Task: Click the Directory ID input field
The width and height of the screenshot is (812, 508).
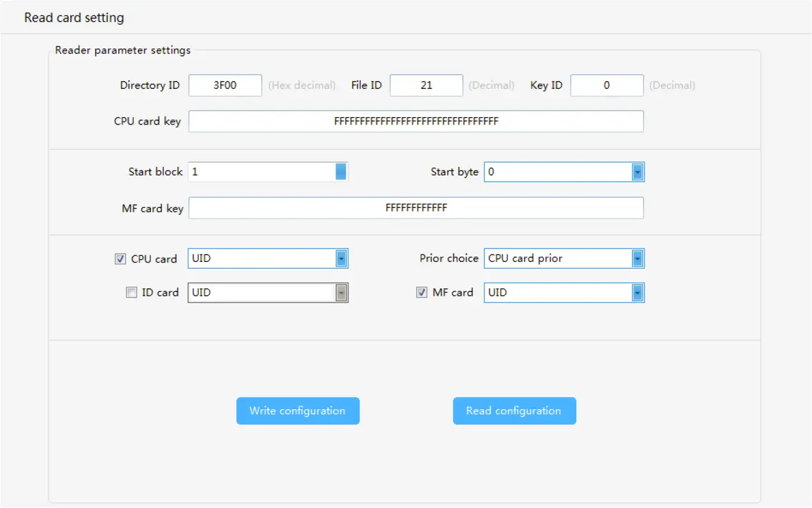Action: (225, 85)
